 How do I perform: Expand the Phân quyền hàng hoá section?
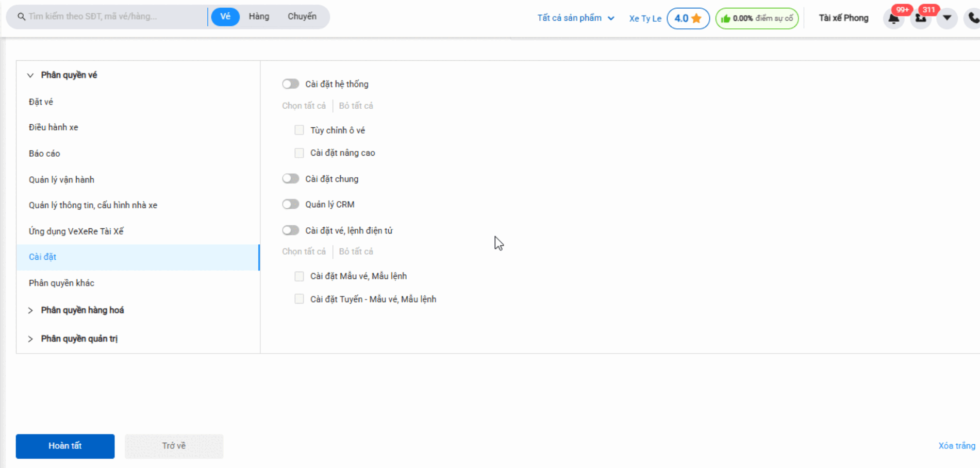coord(82,310)
